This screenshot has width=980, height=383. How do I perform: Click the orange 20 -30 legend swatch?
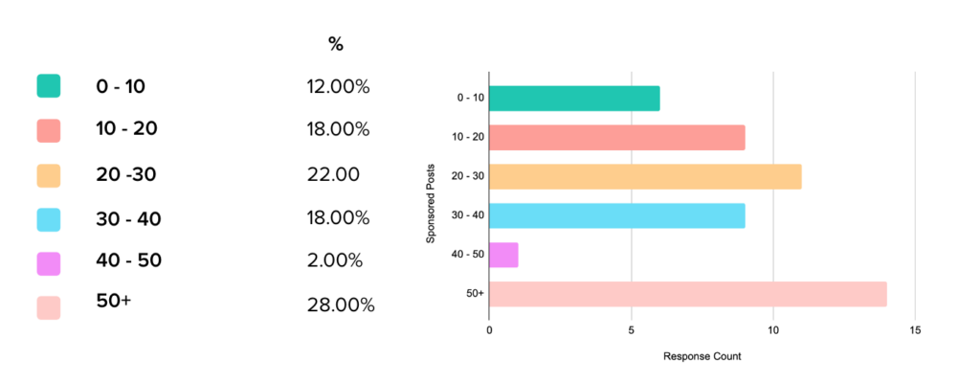pyautogui.click(x=49, y=174)
